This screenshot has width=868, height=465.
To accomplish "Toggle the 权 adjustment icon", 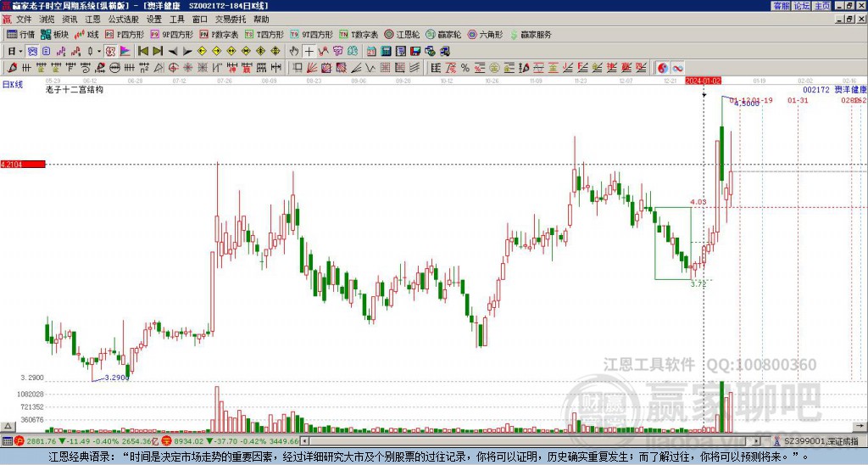I will click(110, 52).
